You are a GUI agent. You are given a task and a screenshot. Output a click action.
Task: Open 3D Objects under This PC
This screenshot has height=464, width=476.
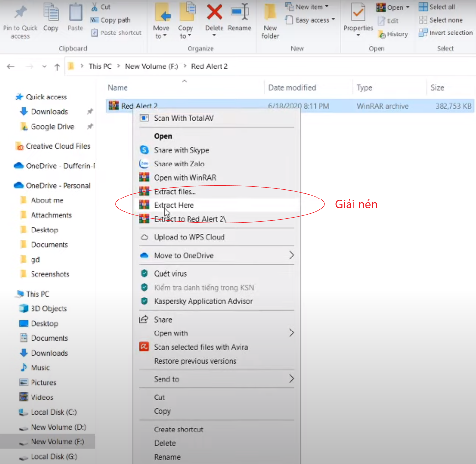point(43,308)
